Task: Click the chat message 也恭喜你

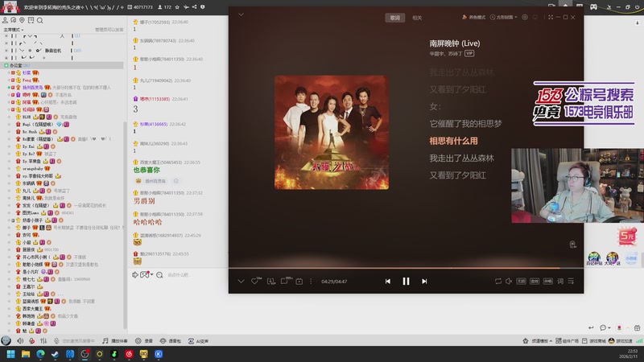Action: (x=147, y=170)
